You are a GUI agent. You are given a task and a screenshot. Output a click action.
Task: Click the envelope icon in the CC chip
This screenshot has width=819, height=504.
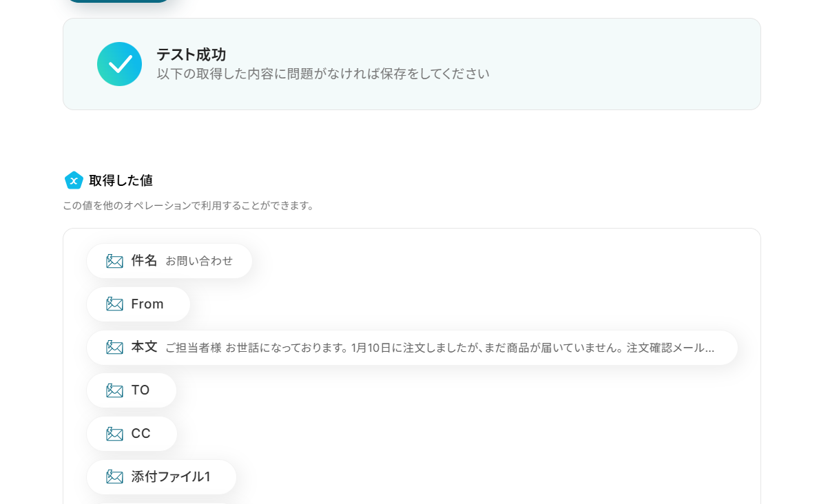coord(114,434)
